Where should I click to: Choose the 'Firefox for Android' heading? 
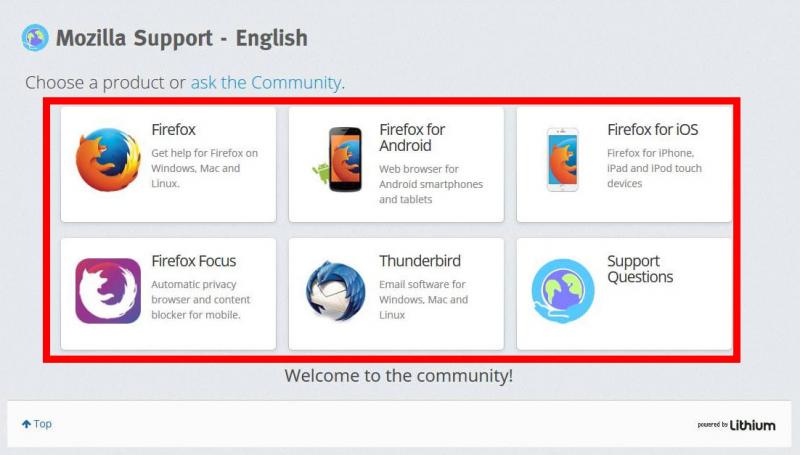point(412,137)
